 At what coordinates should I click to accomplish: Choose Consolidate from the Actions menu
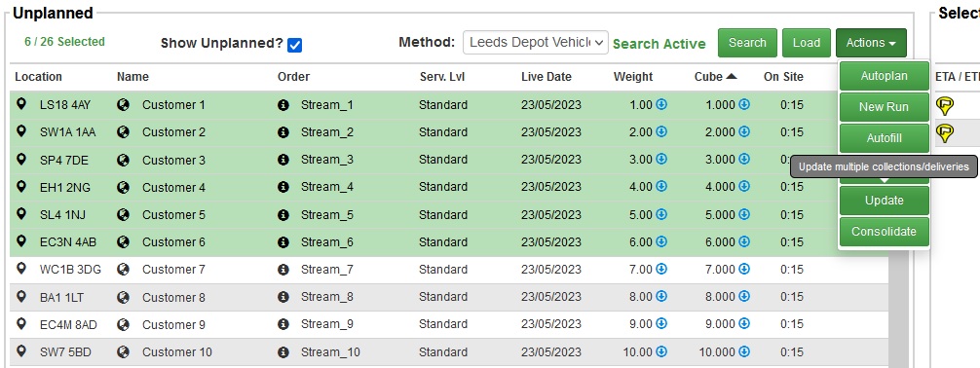(x=884, y=231)
